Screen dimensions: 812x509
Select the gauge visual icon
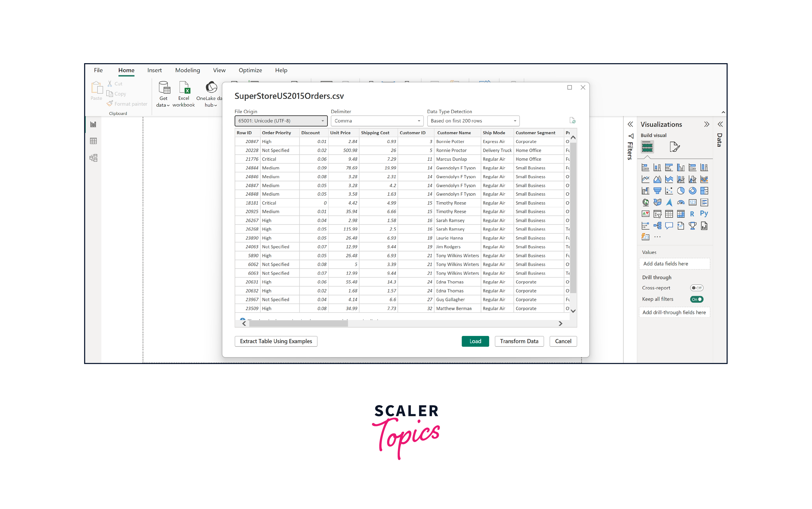tap(680, 203)
